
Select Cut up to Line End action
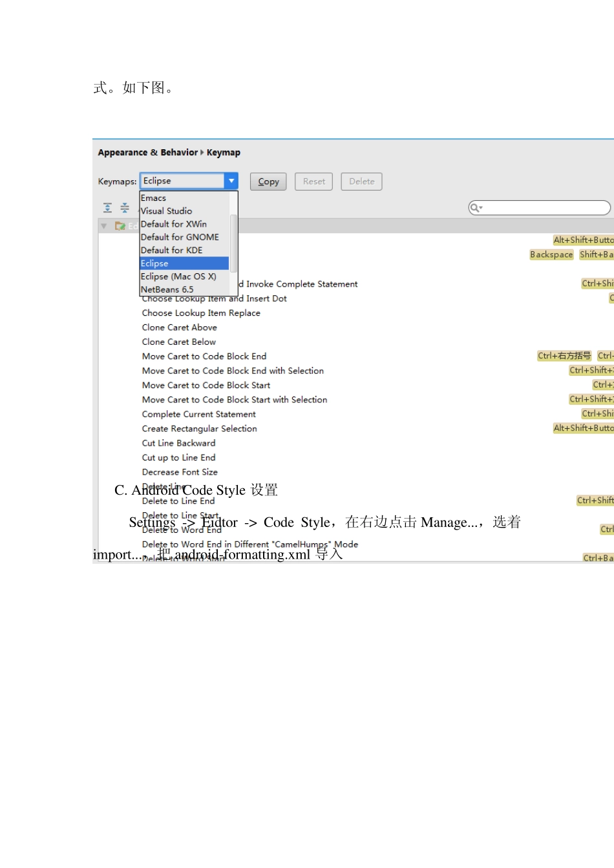179,458
